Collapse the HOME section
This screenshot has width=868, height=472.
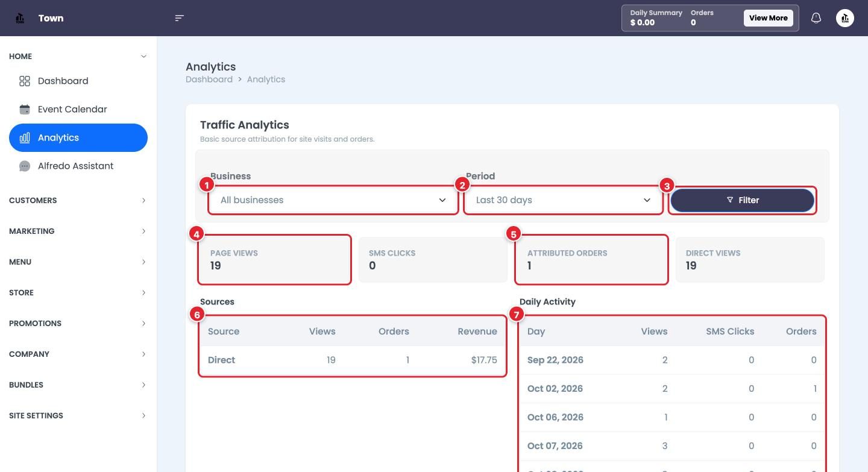click(x=78, y=56)
